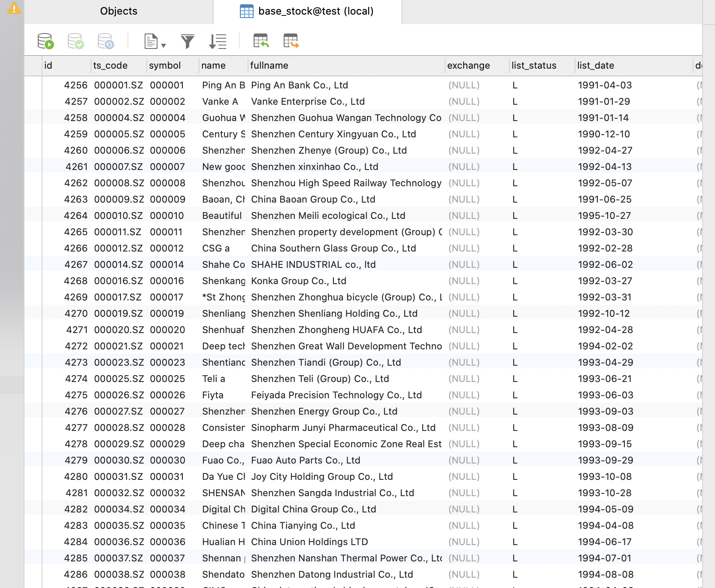Click the fullname cell Shenzhen xinxinhao Co., Ltd
The image size is (715, 588).
click(x=346, y=167)
